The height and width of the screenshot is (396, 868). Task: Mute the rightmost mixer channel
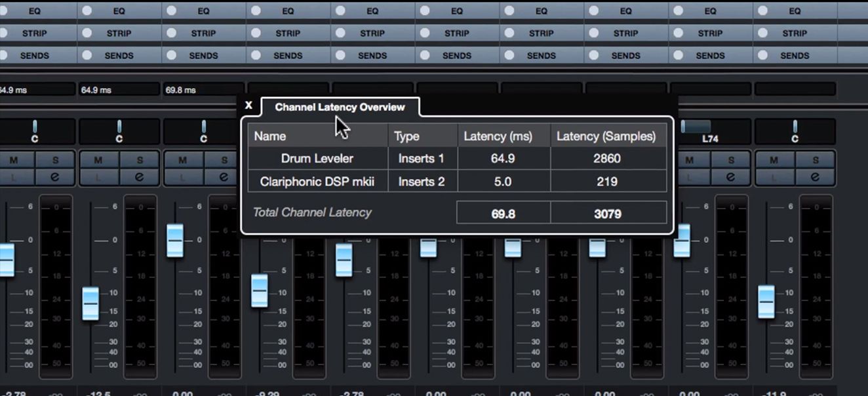point(774,160)
